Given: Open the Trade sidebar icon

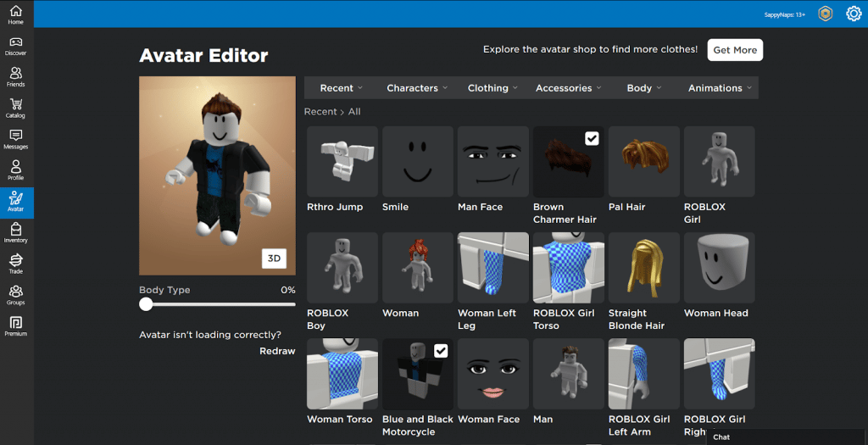Looking at the screenshot, I should click(x=15, y=264).
